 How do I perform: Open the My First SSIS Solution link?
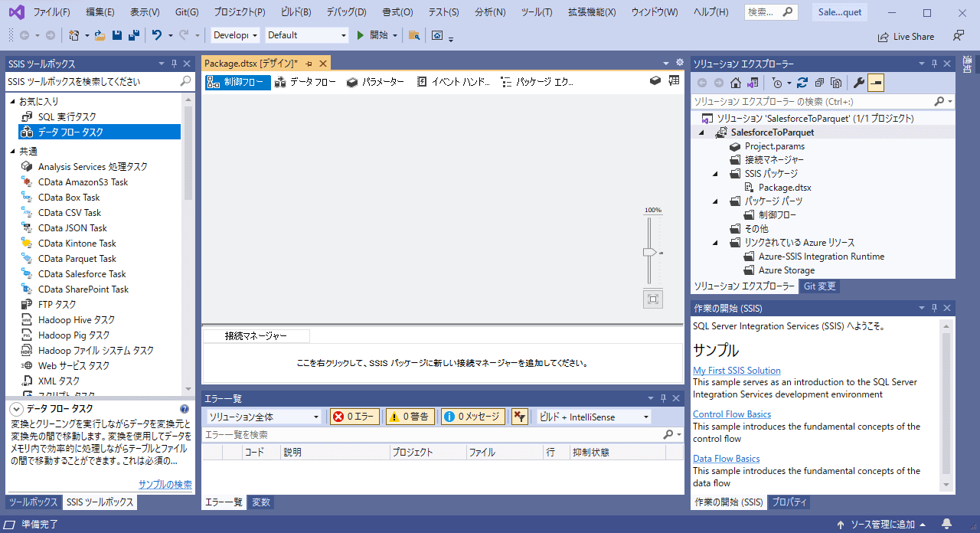pos(737,371)
